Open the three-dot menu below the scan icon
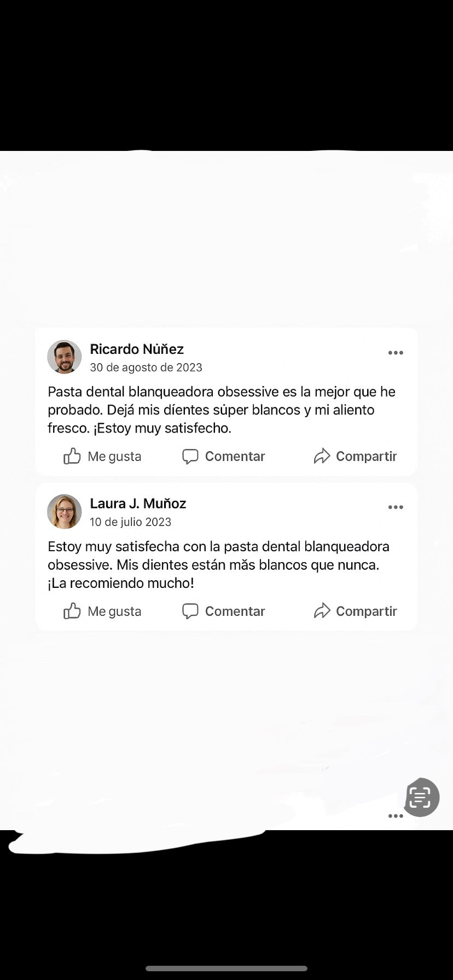 pyautogui.click(x=396, y=816)
